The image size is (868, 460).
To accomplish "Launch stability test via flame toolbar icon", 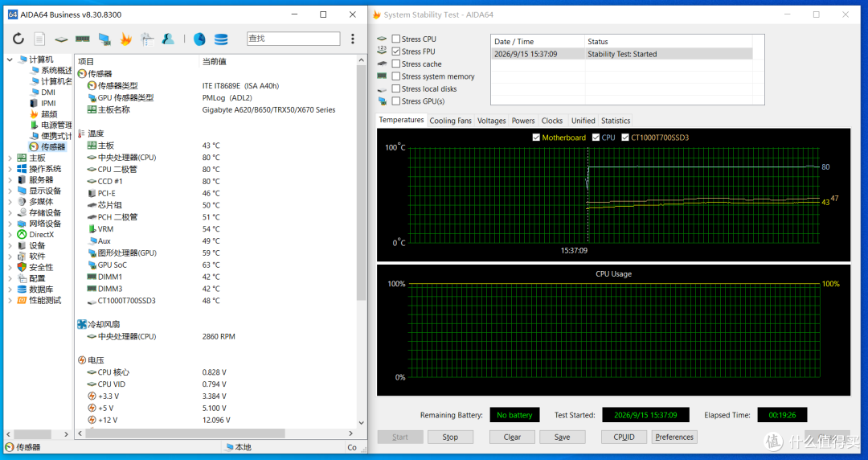I will [x=125, y=39].
